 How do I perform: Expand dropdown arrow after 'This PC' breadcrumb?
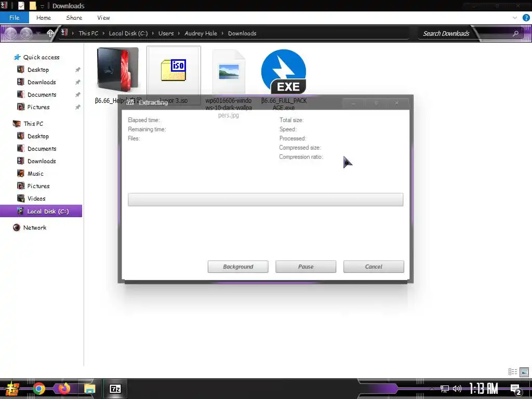coord(103,33)
